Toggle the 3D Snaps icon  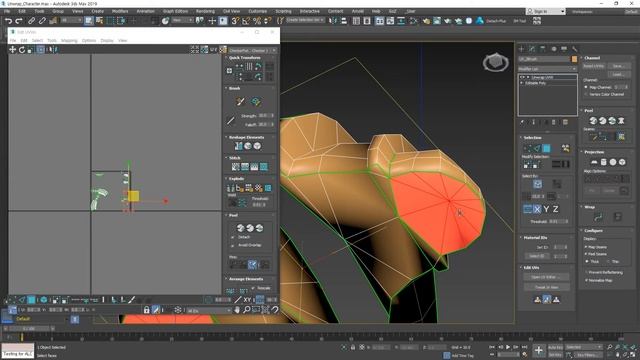pyautogui.click(x=236, y=20)
